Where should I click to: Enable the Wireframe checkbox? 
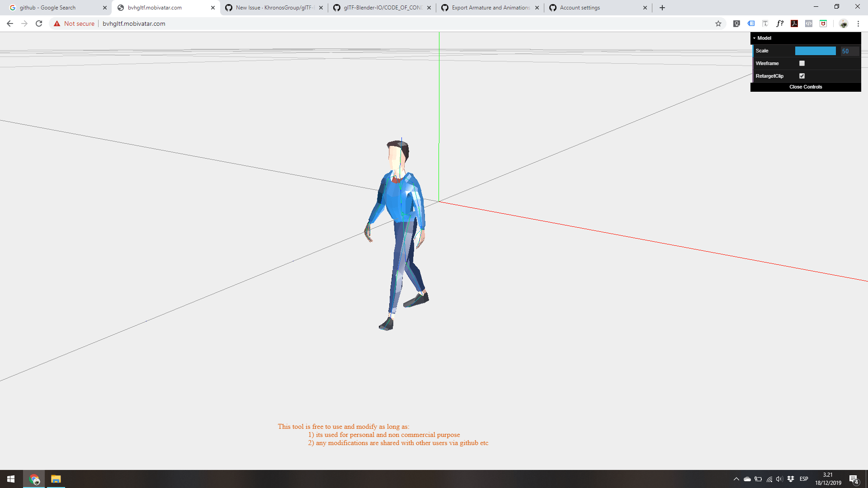(802, 63)
